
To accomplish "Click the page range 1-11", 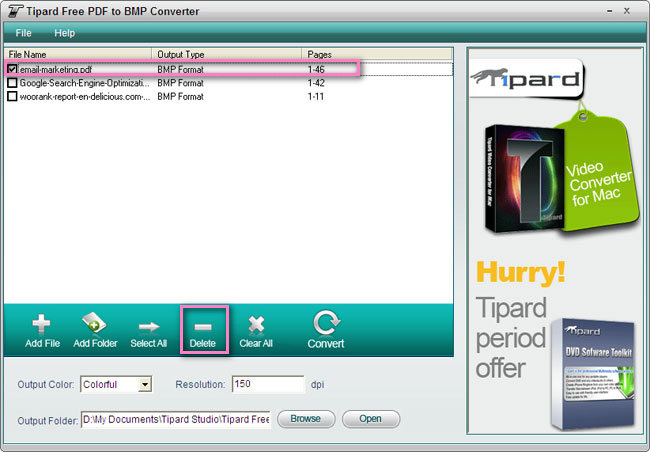I will coord(315,97).
